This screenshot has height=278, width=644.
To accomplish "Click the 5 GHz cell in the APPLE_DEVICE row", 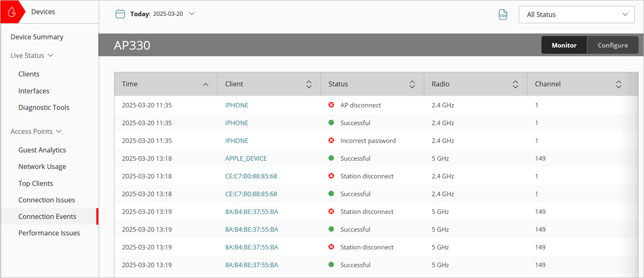I will pos(440,158).
